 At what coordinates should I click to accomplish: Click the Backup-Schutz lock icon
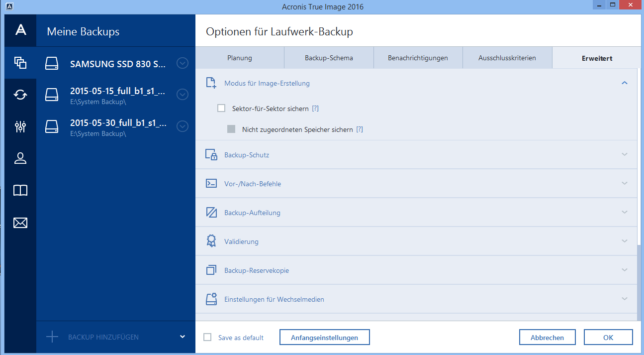[x=211, y=155]
